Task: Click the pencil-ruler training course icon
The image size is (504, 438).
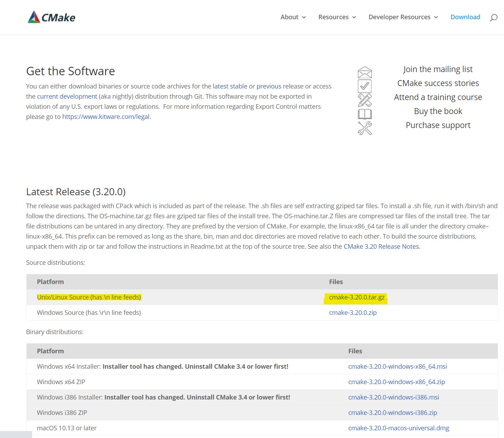Action: coord(365,100)
